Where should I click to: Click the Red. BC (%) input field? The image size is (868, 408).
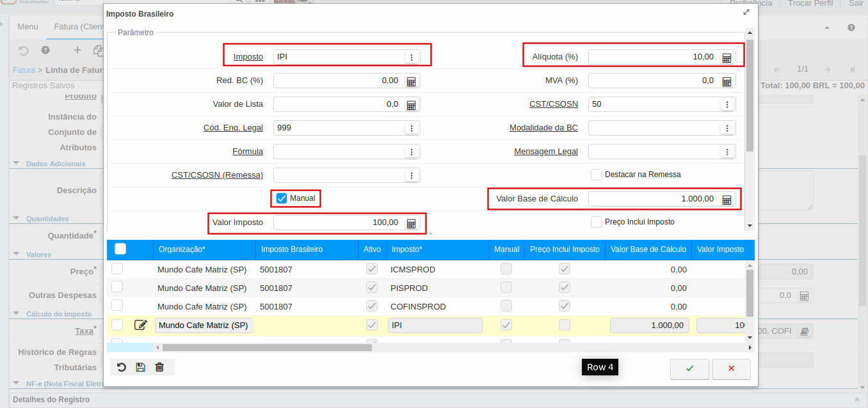[338, 81]
